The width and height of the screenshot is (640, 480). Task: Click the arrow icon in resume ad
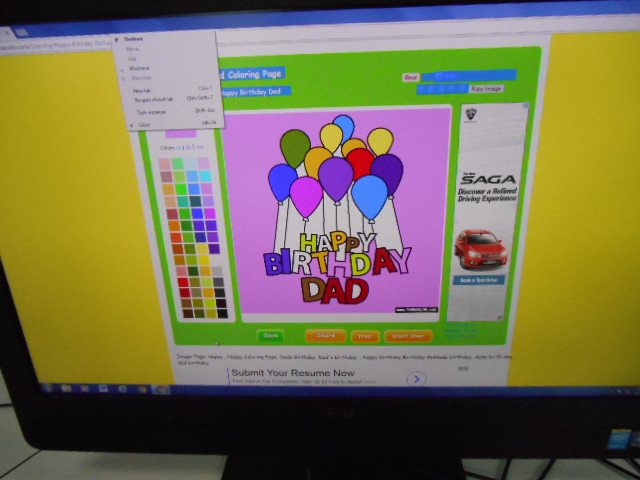(416, 379)
